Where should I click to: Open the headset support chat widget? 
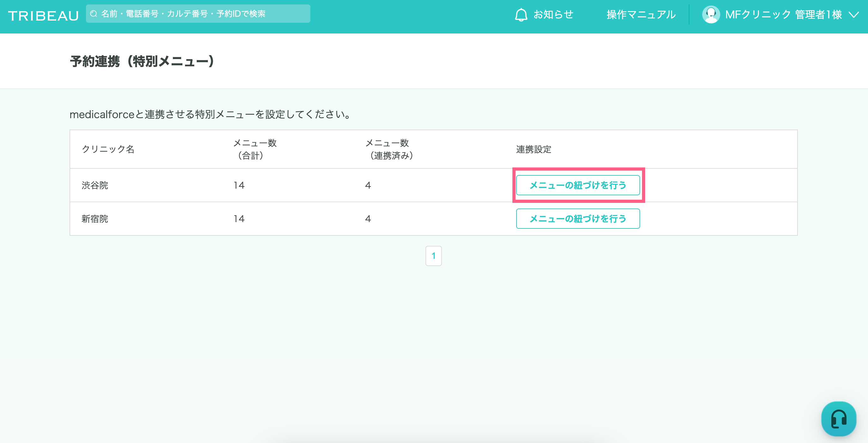[838, 419]
